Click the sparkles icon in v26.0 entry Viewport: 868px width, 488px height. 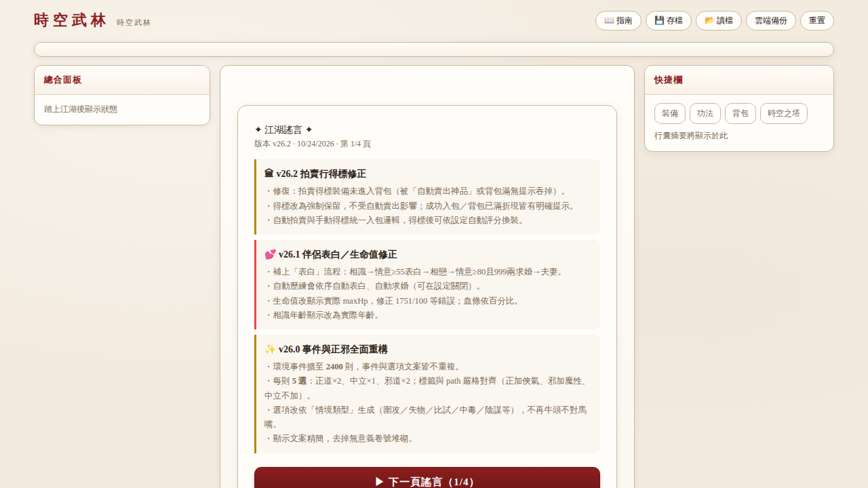tap(270, 349)
